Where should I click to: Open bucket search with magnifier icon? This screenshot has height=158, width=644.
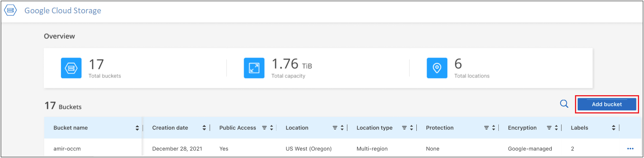tap(564, 104)
